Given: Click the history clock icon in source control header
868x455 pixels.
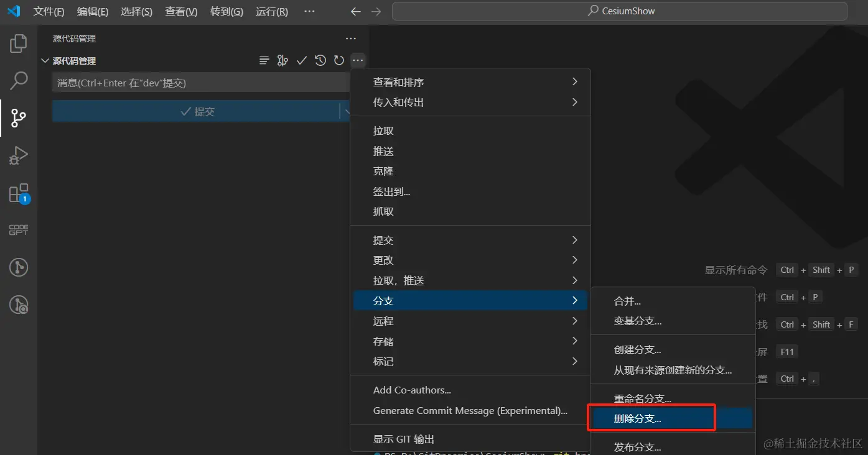Looking at the screenshot, I should (x=320, y=60).
